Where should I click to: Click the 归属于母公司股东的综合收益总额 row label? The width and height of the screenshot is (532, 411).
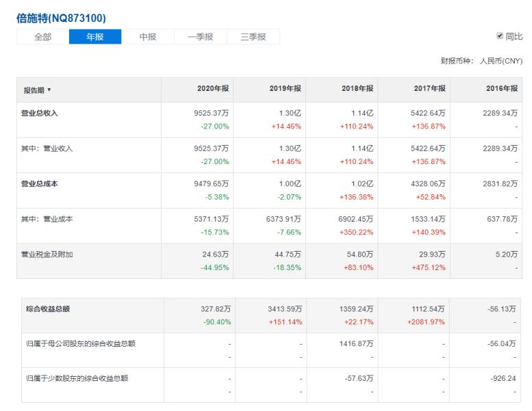point(81,343)
